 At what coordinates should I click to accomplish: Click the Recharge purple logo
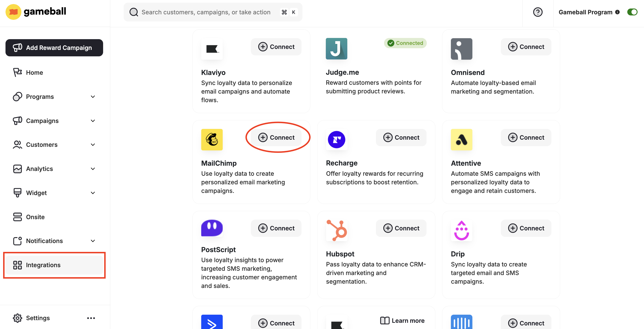[337, 139]
